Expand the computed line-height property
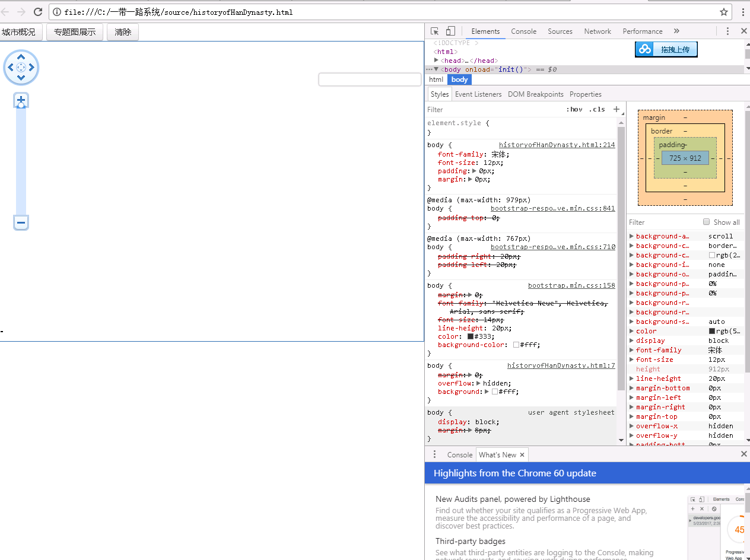Viewport: 750px width, 560px height. coord(631,378)
